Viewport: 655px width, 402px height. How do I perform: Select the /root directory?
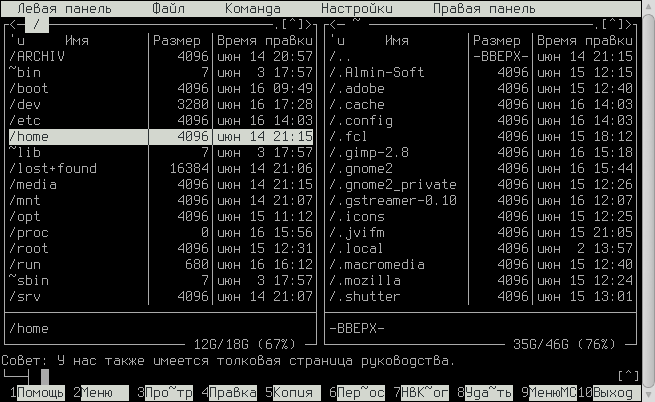point(161,249)
